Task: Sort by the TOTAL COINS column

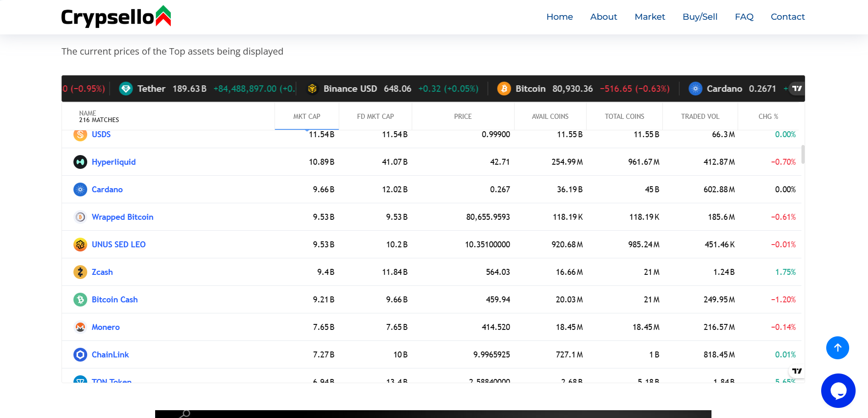Action: [x=625, y=117]
